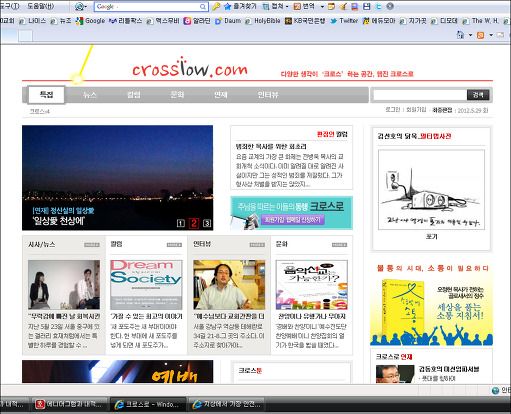Switch to 크로스로 - Windows taskbar item

148,404
